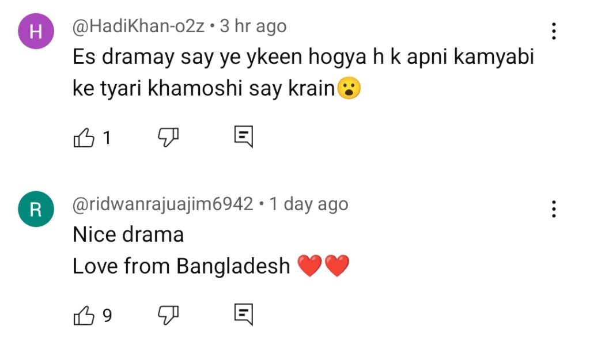This screenshot has width=590, height=364.
Task: Visit @ridwanrajuajim6942 channel link
Action: click(x=162, y=204)
